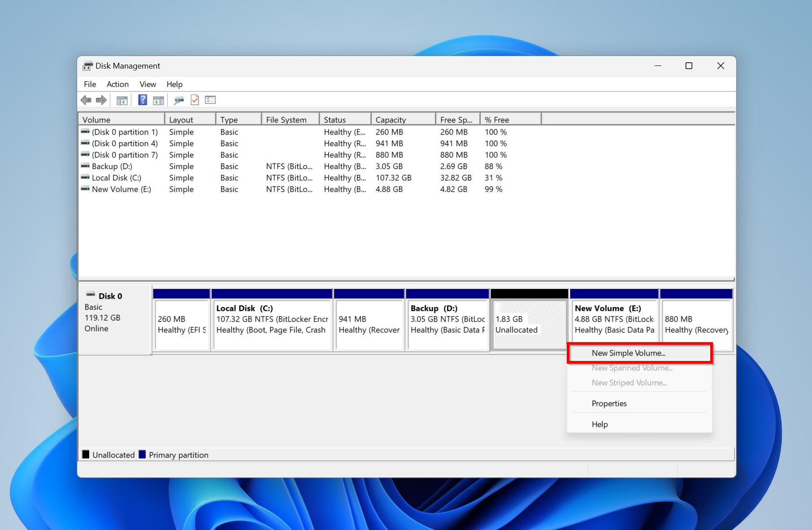Click Help in the context menu

tap(599, 424)
